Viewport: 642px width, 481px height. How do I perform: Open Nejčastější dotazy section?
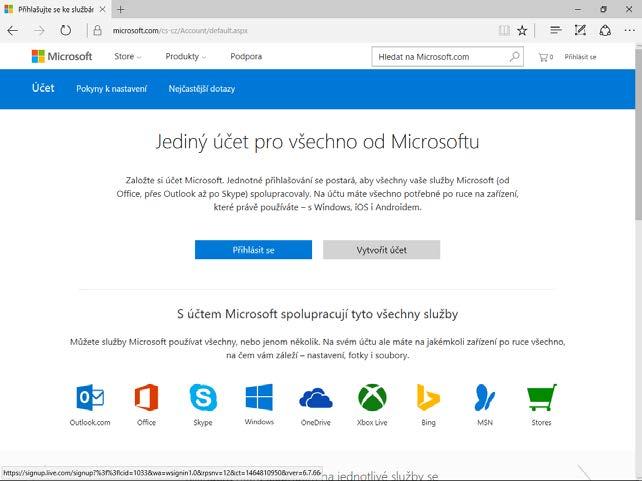tap(202, 89)
